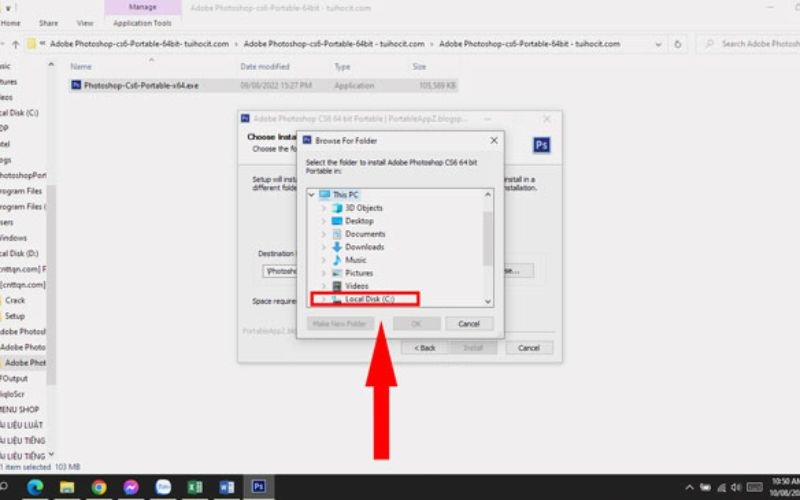The width and height of the screenshot is (800, 500).
Task: Open the Manage contextual tab
Action: [x=142, y=7]
